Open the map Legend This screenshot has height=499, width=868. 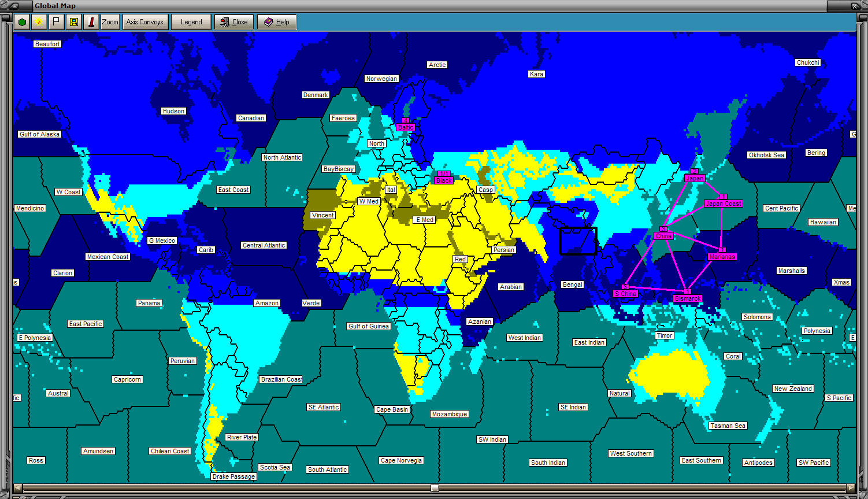click(191, 21)
